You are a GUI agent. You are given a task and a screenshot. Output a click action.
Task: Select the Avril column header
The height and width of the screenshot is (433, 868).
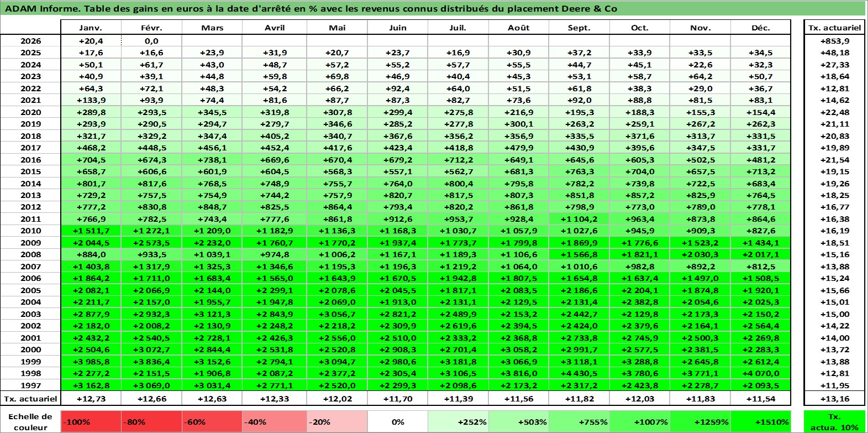pyautogui.click(x=274, y=28)
